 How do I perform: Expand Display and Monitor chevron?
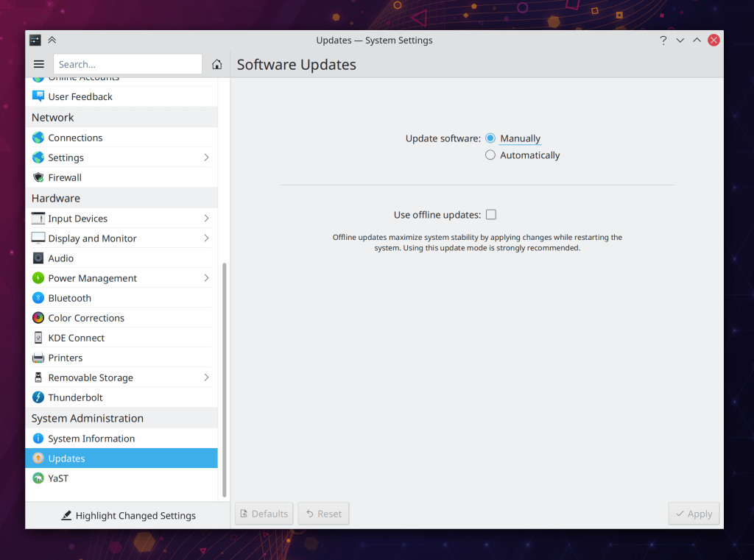pos(206,238)
